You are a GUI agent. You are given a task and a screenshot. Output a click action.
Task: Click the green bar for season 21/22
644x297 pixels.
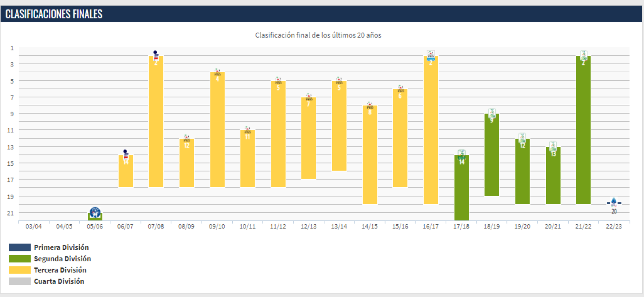tap(583, 130)
